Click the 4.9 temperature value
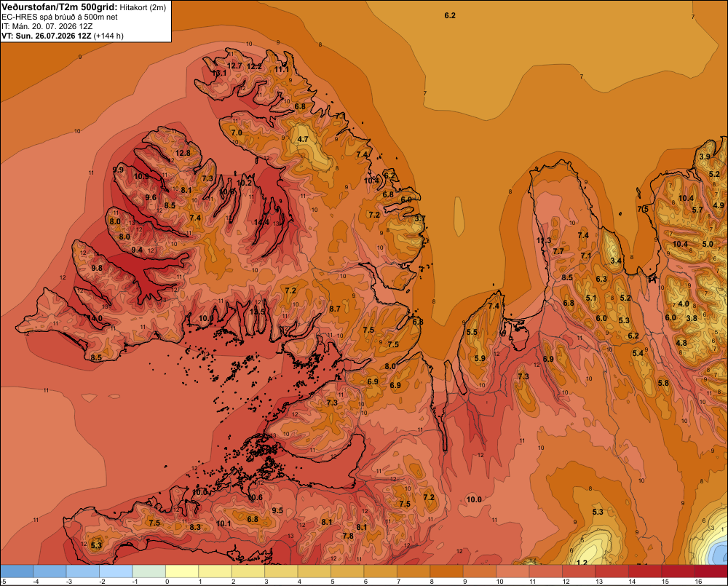This screenshot has height=586, width=728. coord(719,205)
